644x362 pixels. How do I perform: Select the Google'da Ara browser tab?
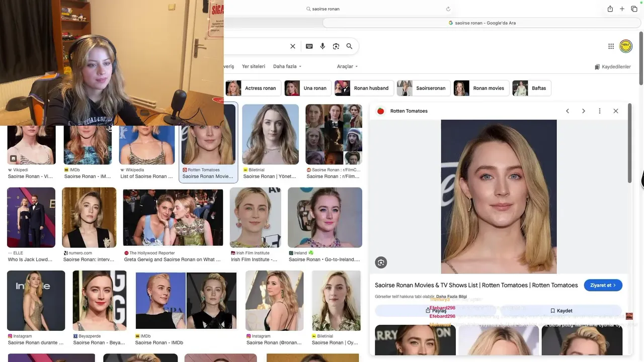(x=482, y=23)
